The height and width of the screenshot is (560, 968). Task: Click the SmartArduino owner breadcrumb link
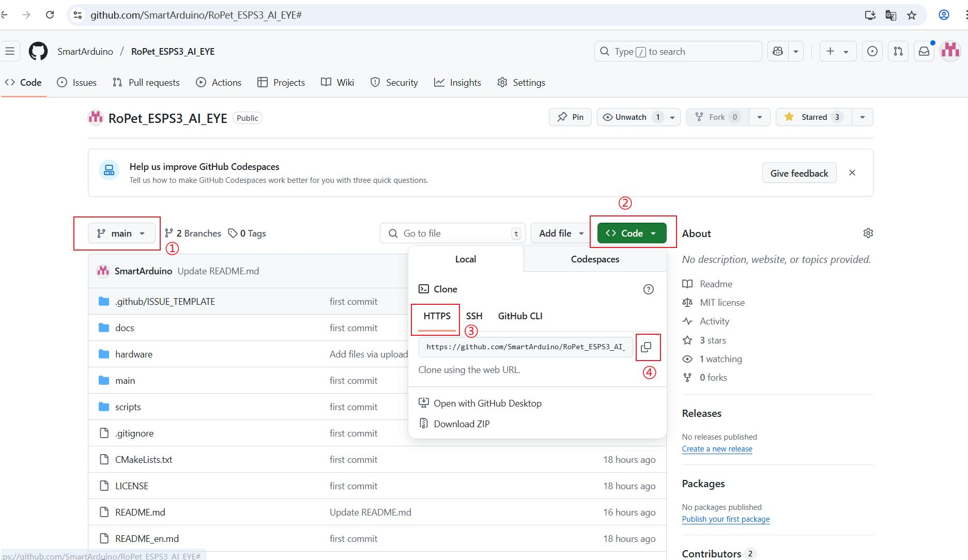85,51
